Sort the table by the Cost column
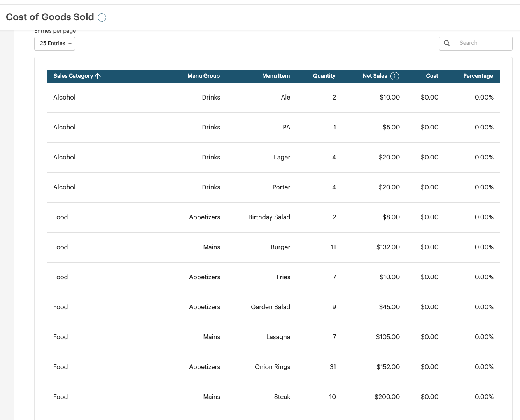This screenshot has width=520, height=420. (x=432, y=76)
